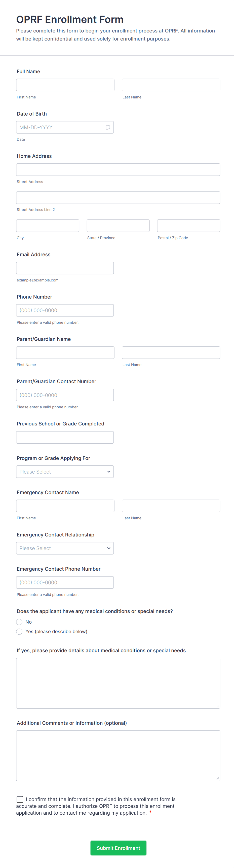Select the "No" medical conditions radio button

pyautogui.click(x=20, y=622)
